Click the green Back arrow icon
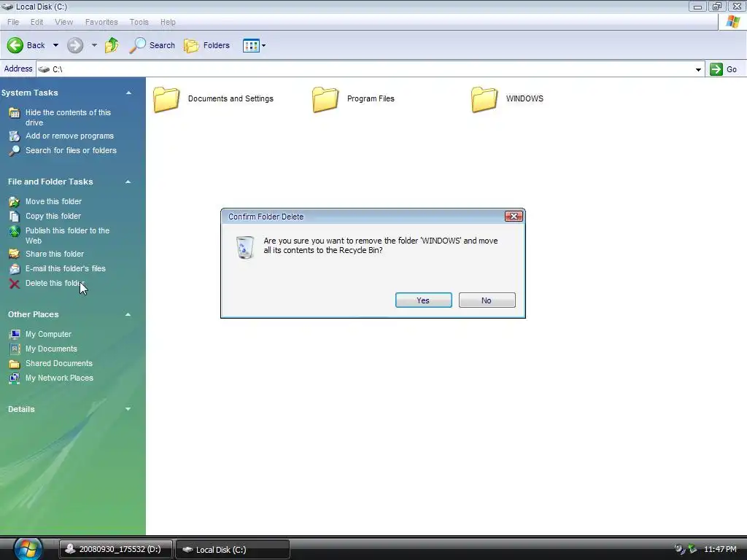Viewport: 747px width, 560px height. 15,45
